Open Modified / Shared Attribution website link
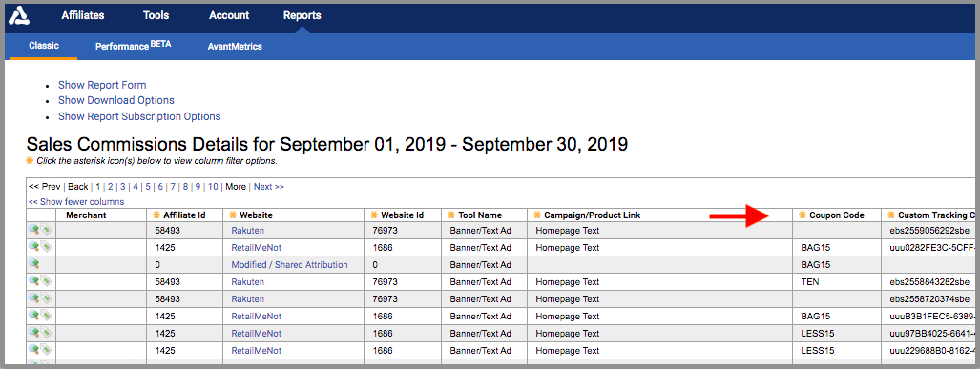Screen dimensions: 980x369 tap(289, 265)
